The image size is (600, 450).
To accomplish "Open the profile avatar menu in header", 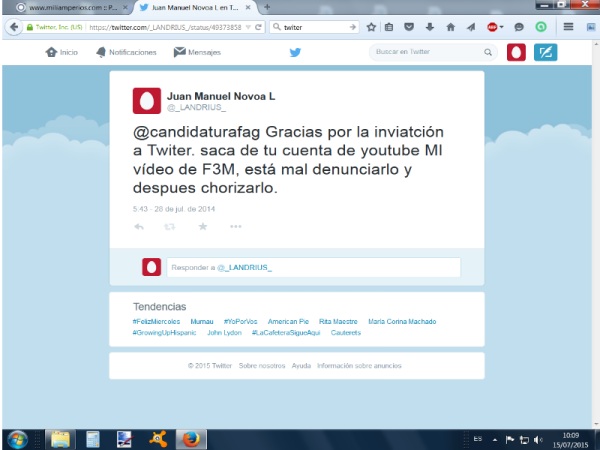I will point(516,52).
